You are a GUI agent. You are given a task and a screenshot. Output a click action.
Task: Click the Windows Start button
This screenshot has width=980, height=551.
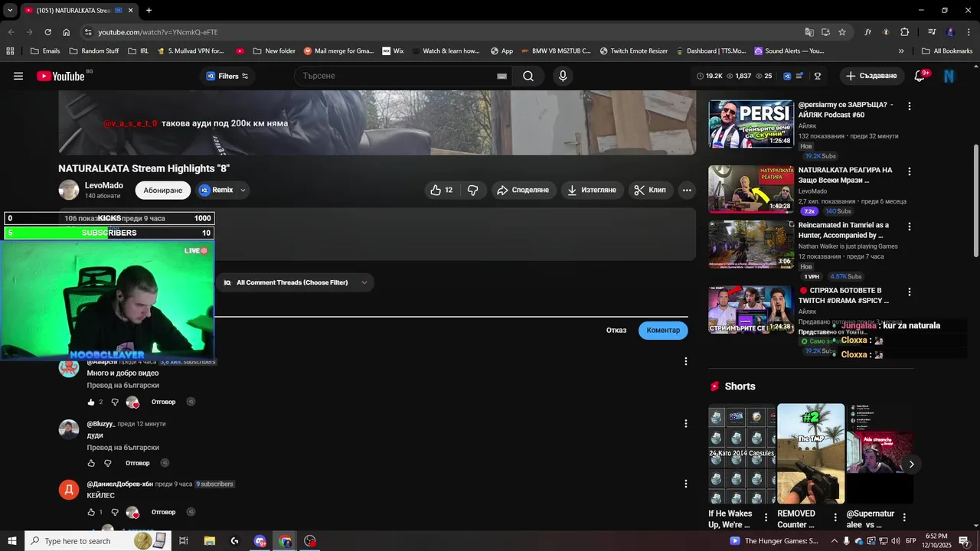(x=12, y=541)
